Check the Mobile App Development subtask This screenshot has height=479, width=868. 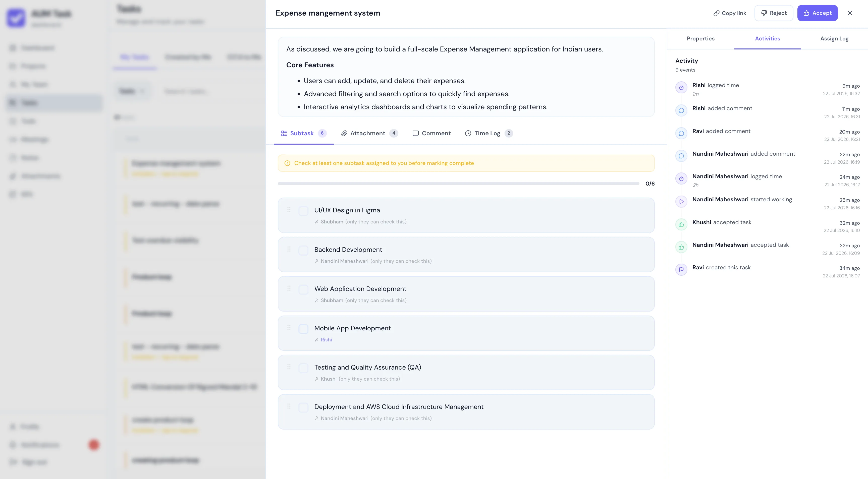(x=303, y=329)
